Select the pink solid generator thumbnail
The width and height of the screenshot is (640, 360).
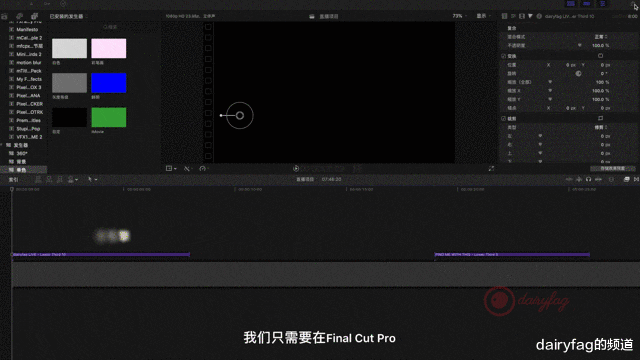109,48
